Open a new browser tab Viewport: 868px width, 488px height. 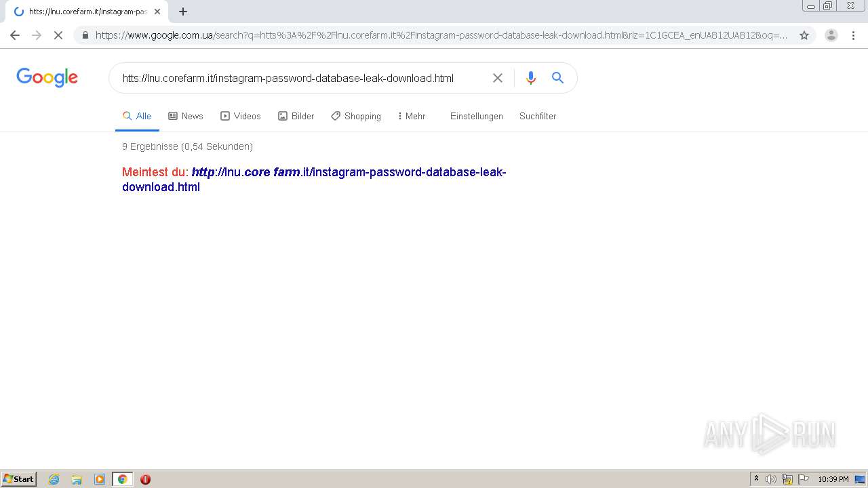coord(183,12)
